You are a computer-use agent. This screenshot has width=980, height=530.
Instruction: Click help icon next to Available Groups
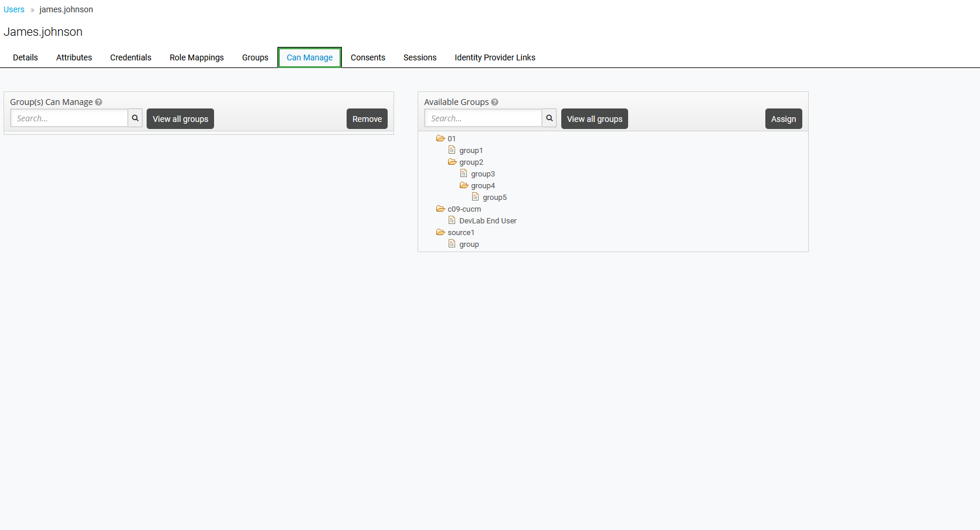pyautogui.click(x=494, y=102)
